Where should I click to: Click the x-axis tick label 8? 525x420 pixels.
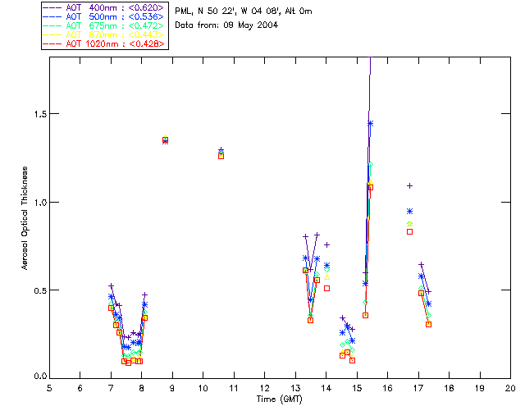[x=142, y=388]
